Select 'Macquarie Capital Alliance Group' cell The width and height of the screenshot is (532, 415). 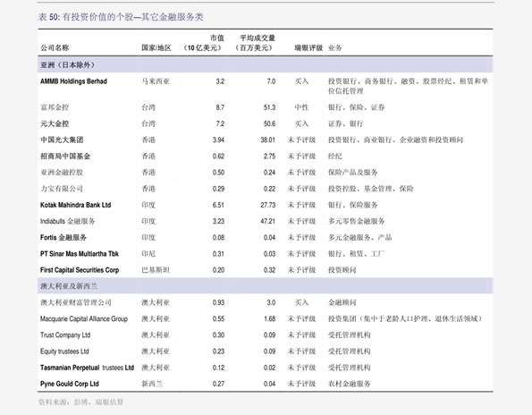pyautogui.click(x=84, y=318)
